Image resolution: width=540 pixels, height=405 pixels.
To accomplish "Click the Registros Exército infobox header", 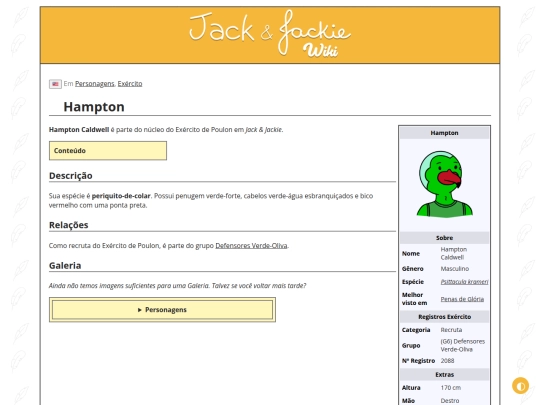I will point(444,316).
